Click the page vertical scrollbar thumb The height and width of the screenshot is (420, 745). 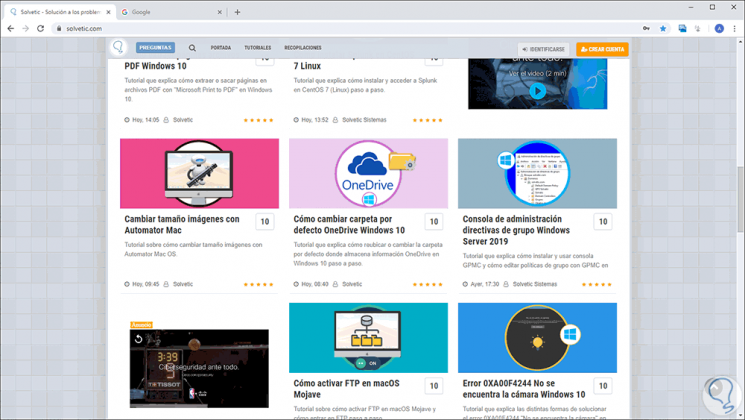tap(740, 198)
